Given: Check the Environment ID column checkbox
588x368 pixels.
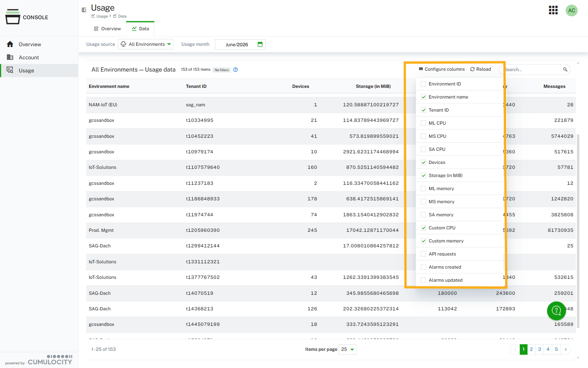Looking at the screenshot, I should click(423, 84).
